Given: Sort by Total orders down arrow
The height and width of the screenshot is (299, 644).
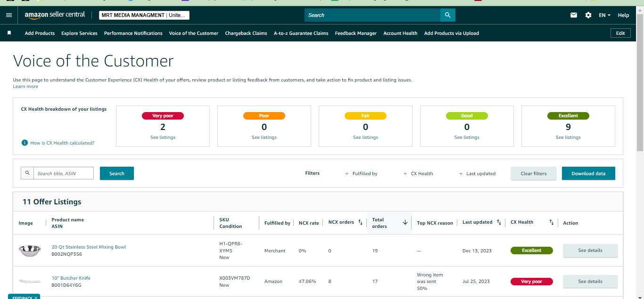Looking at the screenshot, I should [405, 222].
